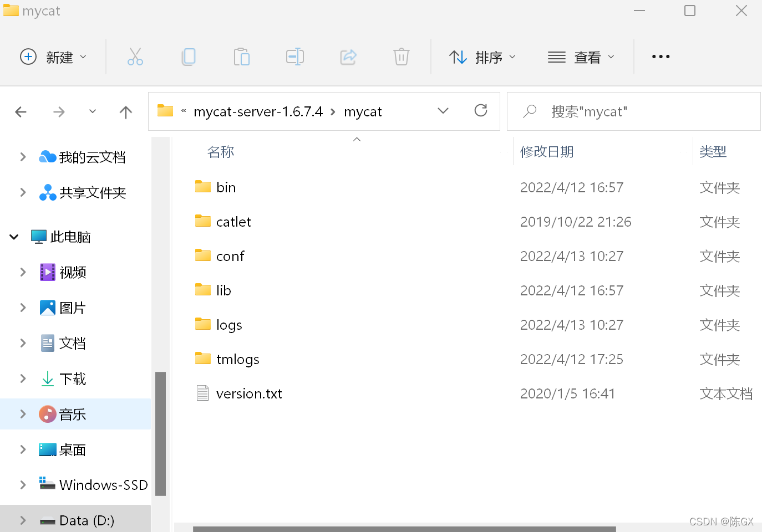Viewport: 762px width, 532px height.
Task: Click the mycat breadcrumb segment
Action: 363,112
